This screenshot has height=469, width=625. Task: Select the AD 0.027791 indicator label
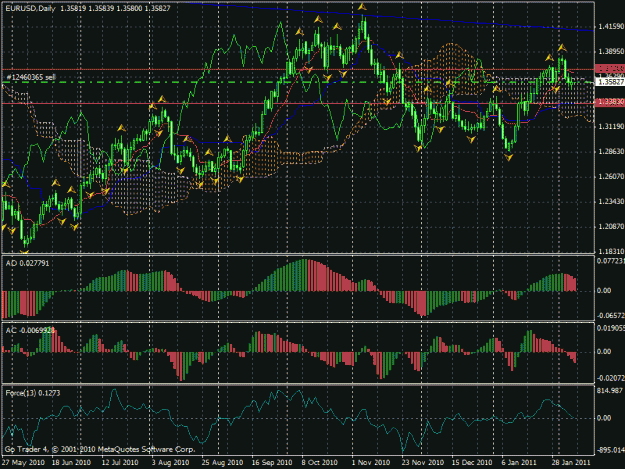click(27, 263)
